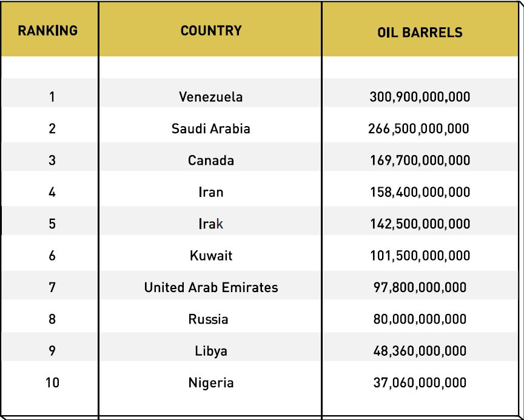The height and width of the screenshot is (420, 524).
Task: Select ranking number 10 cell
Action: pos(52,382)
